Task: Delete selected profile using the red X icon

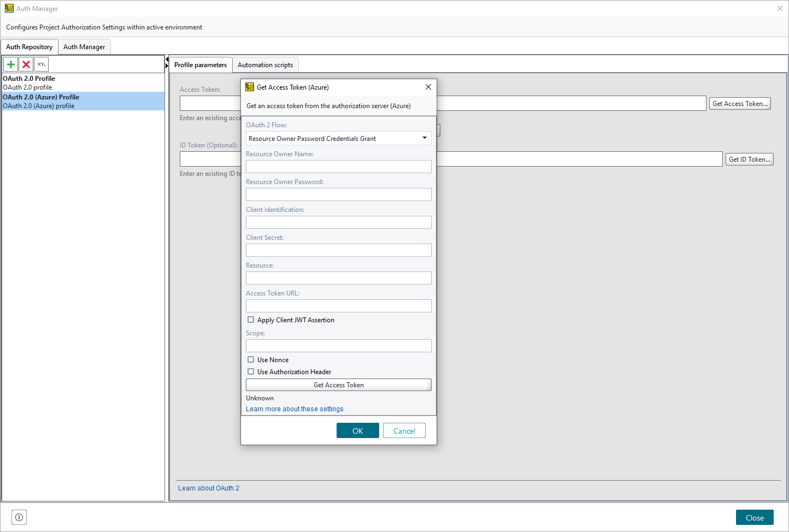Action: (26, 64)
